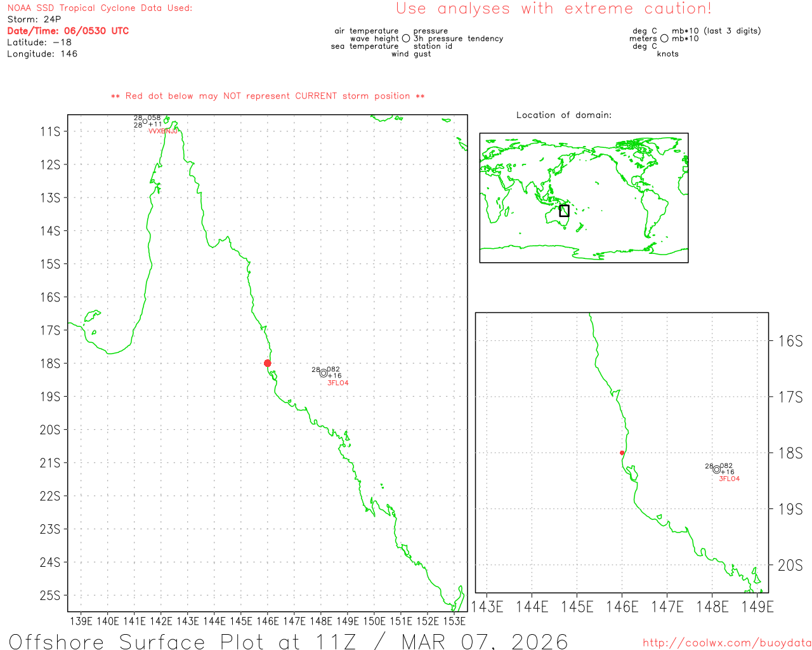Click the '21S' label on main map axis

click(x=50, y=463)
